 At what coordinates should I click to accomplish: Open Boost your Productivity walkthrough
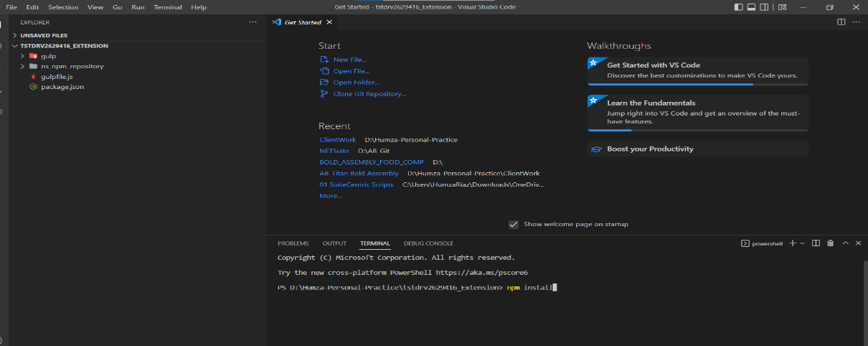click(697, 149)
